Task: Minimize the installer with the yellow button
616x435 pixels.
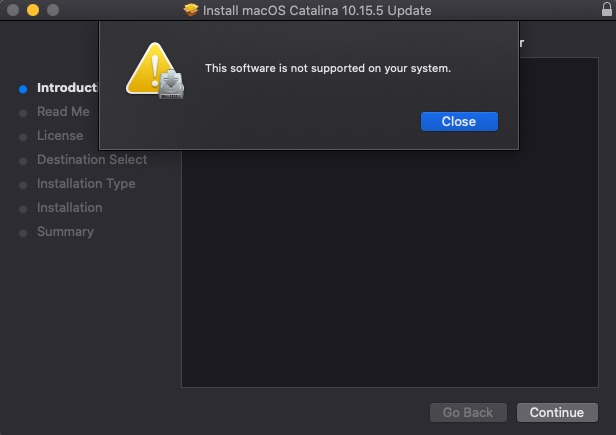Action: [x=32, y=10]
